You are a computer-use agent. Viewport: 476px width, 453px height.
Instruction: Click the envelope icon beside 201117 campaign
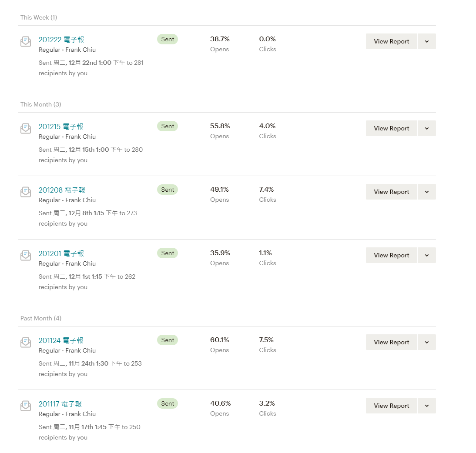26,406
